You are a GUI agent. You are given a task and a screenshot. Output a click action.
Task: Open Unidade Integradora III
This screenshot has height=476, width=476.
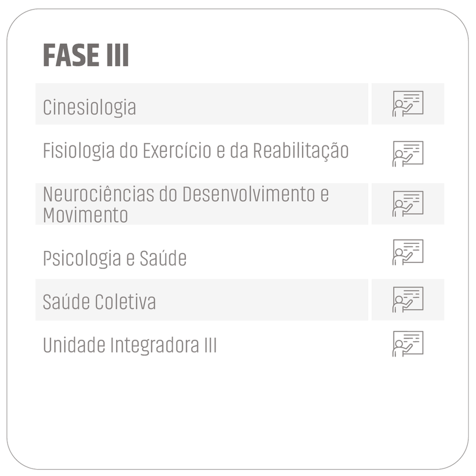[x=130, y=345]
